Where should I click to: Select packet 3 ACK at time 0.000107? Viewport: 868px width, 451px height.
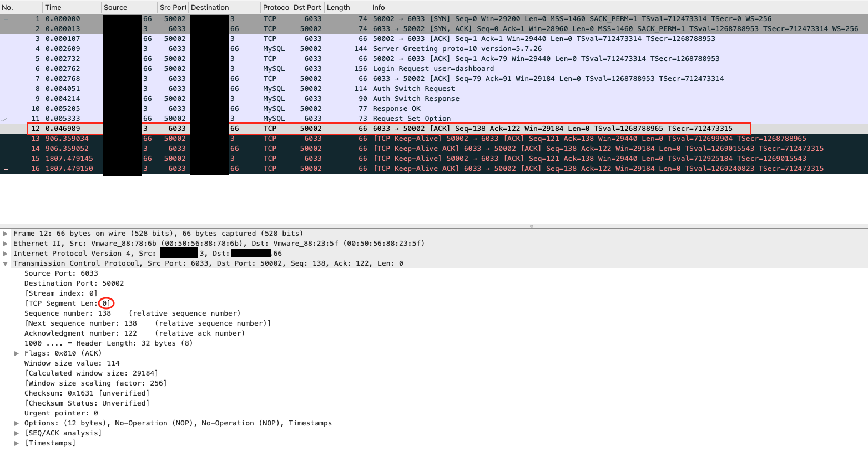click(434, 39)
